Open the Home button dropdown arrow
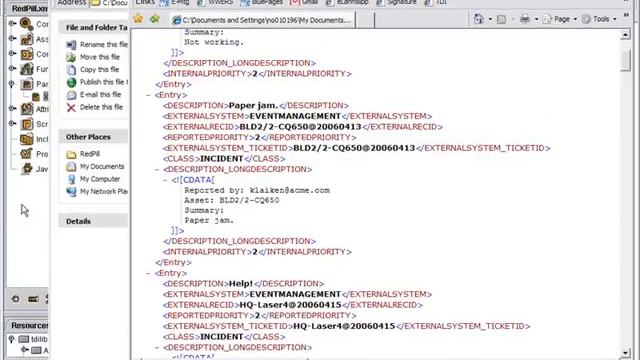The image size is (640, 360). 490,19
